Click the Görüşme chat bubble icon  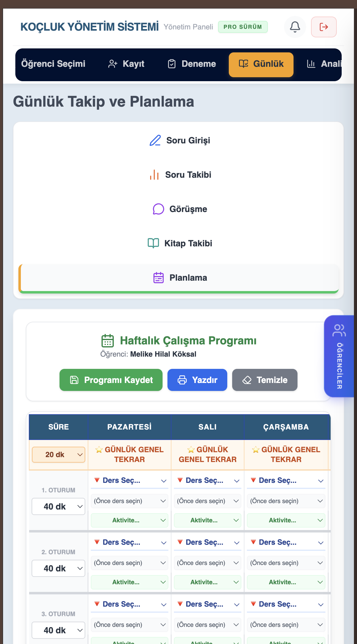pos(158,209)
